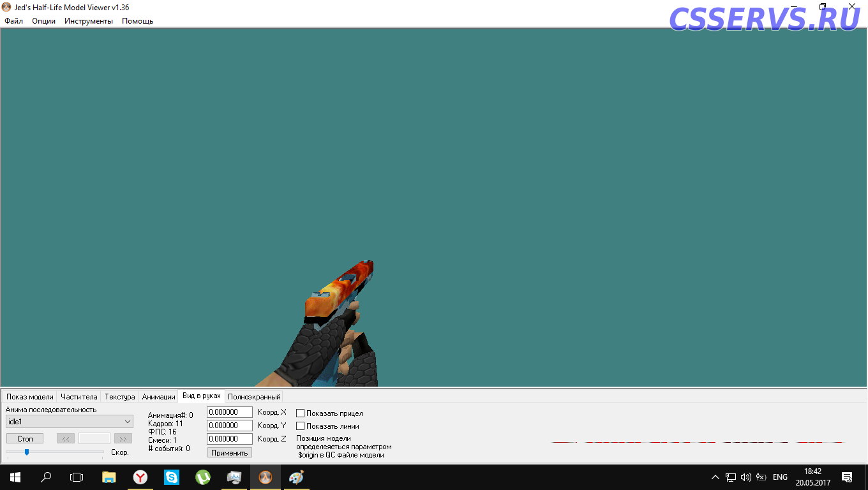The height and width of the screenshot is (490, 868).
Task: Step to previous frame with << button
Action: click(66, 439)
